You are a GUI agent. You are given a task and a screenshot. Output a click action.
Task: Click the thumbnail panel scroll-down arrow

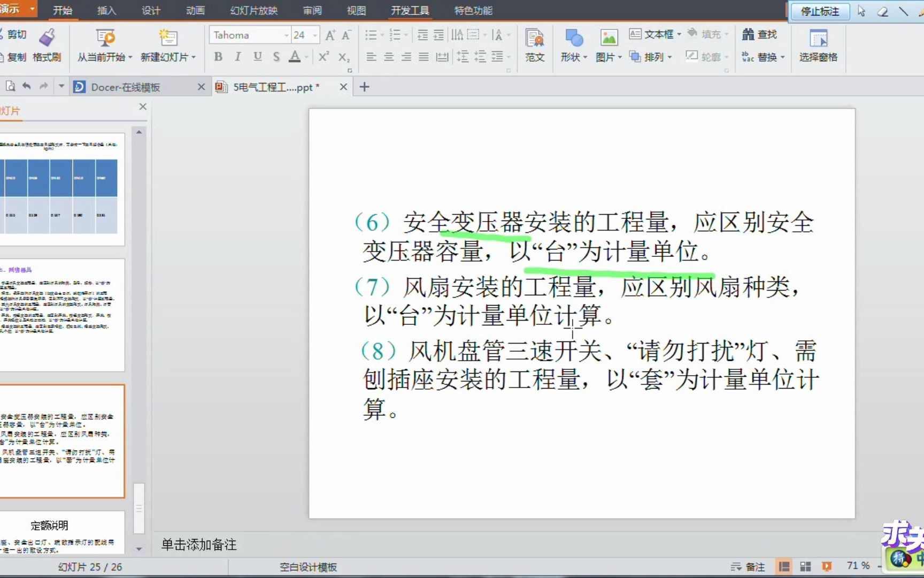(x=139, y=549)
